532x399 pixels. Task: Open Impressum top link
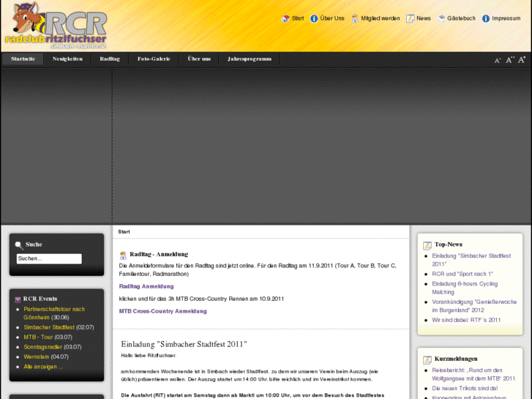pyautogui.click(x=506, y=18)
